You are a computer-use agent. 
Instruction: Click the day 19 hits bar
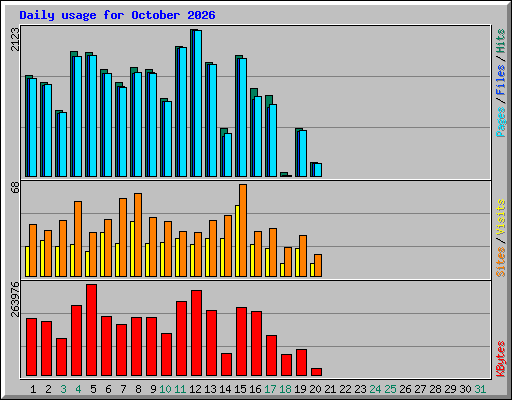(x=297, y=152)
